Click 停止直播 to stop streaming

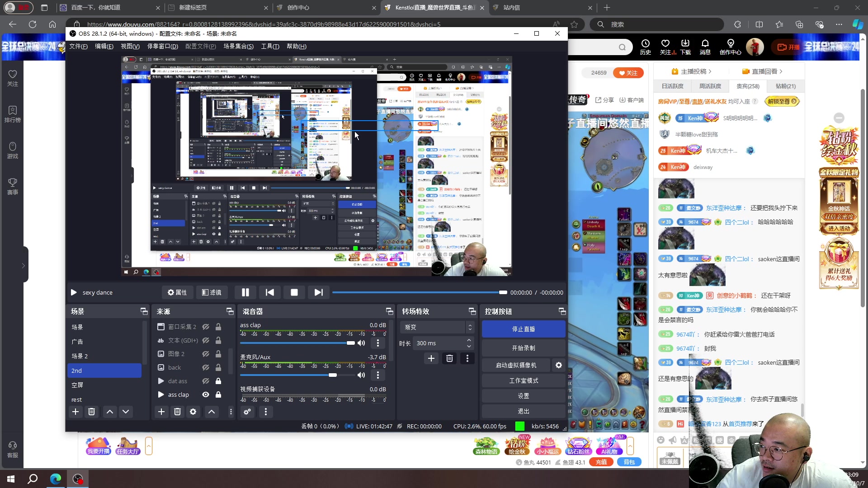tap(524, 329)
